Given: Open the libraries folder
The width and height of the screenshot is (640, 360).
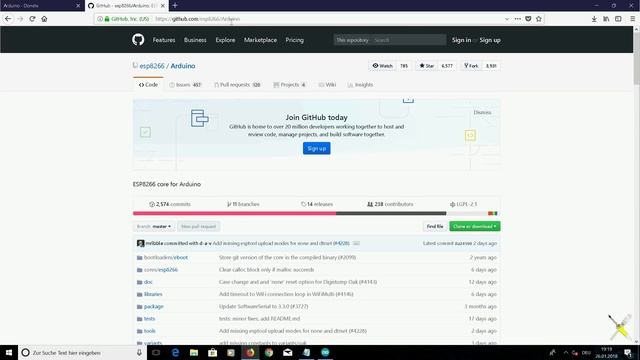Looking at the screenshot, I should [x=153, y=294].
